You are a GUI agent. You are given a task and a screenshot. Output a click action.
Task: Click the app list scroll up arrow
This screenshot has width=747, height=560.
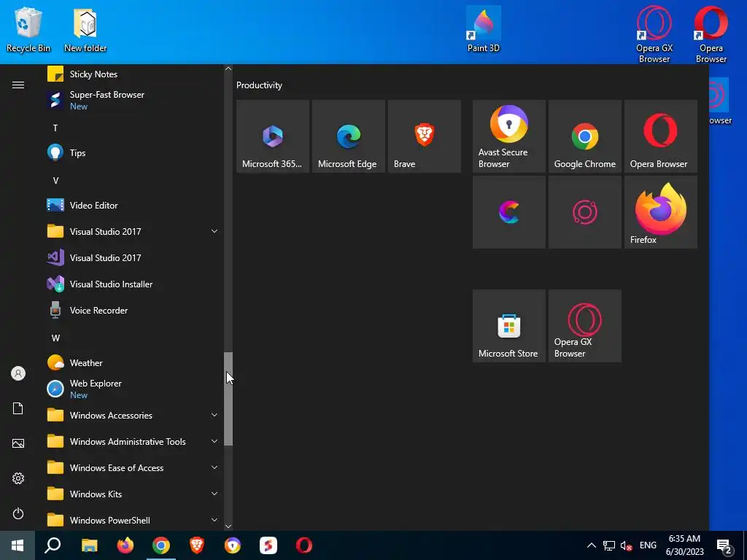228,69
